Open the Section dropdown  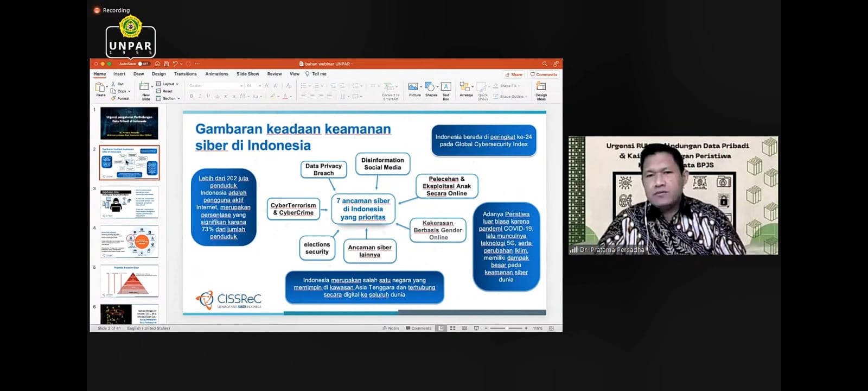pyautogui.click(x=168, y=98)
